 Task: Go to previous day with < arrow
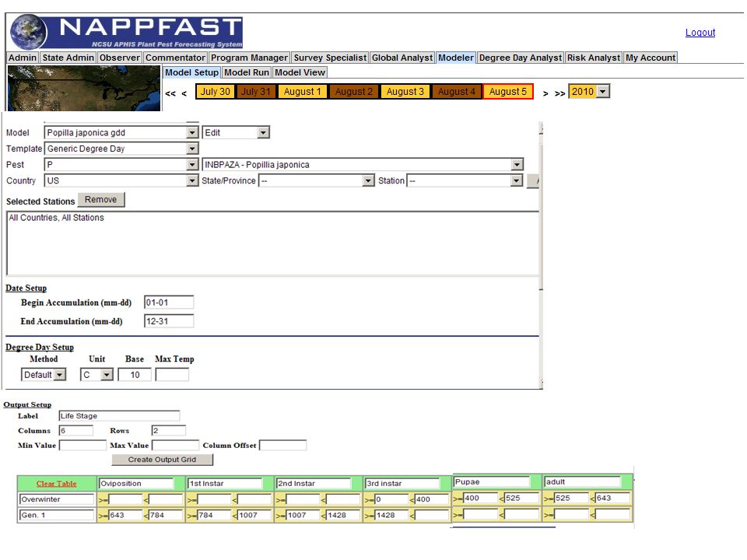pyautogui.click(x=184, y=93)
